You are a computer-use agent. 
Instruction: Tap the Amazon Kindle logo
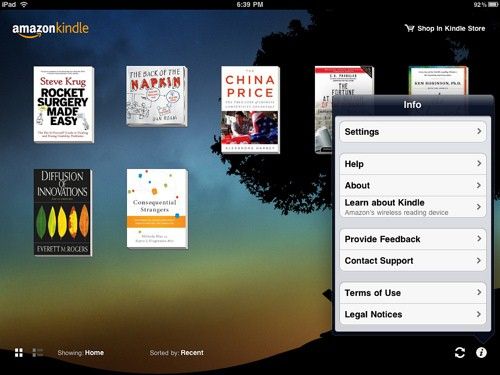[50, 29]
